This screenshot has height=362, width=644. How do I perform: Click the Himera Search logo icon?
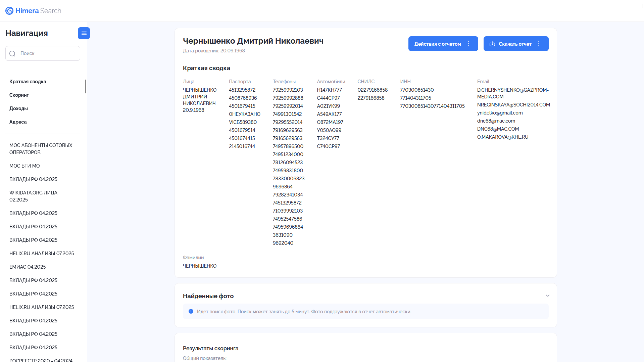point(9,11)
